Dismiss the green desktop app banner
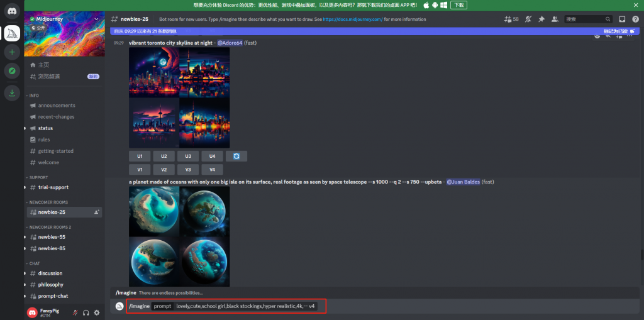 [636, 5]
